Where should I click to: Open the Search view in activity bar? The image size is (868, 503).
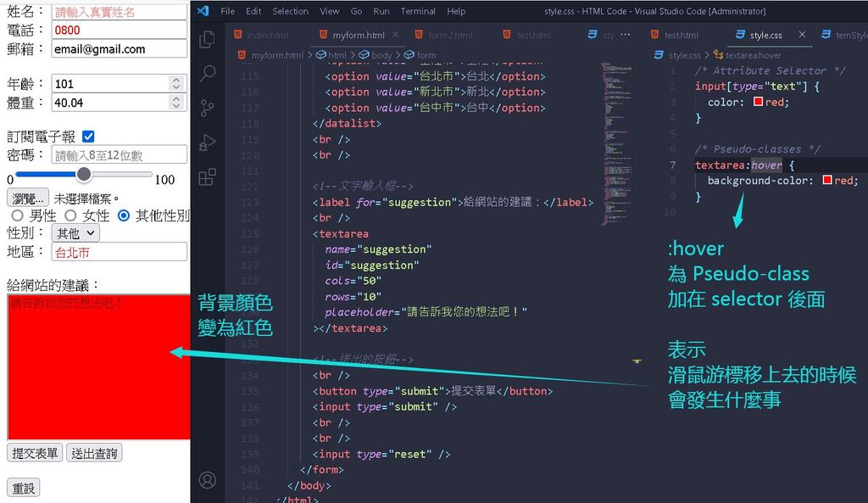(207, 73)
